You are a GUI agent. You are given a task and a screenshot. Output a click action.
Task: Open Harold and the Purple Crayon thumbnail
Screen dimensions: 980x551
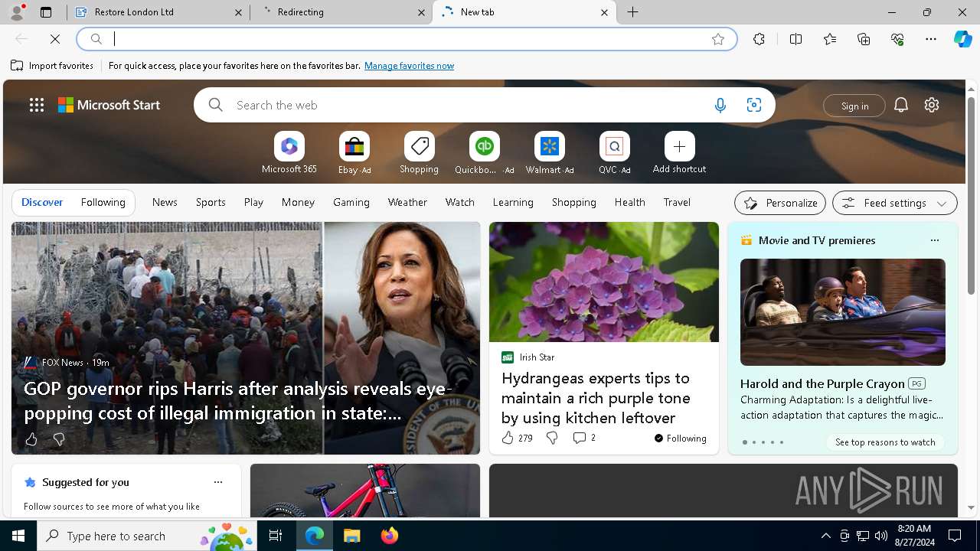[x=842, y=311]
